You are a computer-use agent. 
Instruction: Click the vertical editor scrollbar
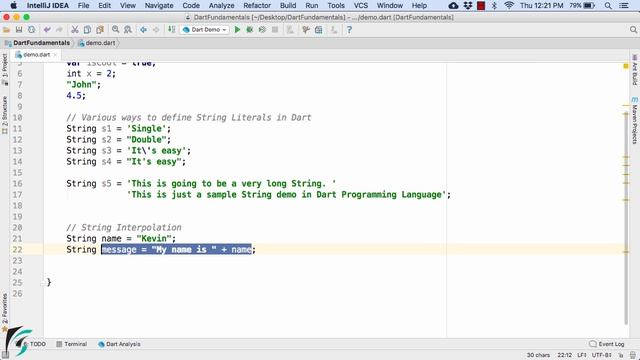pyautogui.click(x=626, y=218)
